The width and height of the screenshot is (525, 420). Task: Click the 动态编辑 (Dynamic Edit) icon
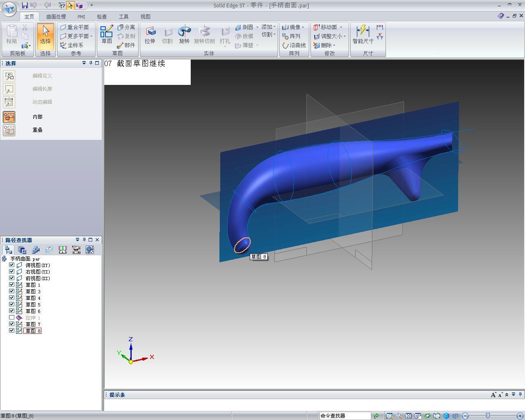click(x=9, y=102)
